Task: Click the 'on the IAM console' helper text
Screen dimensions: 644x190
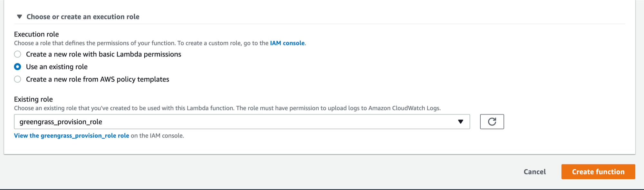Action: (157, 136)
